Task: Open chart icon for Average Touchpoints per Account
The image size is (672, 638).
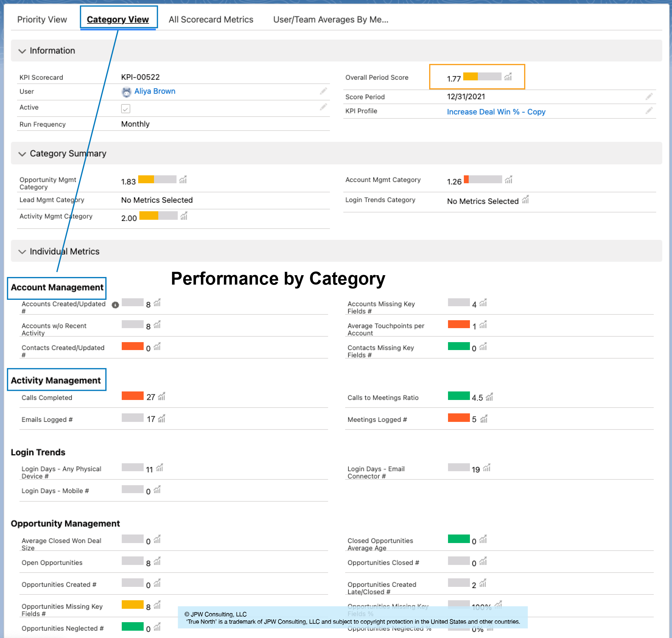Action: click(x=483, y=325)
